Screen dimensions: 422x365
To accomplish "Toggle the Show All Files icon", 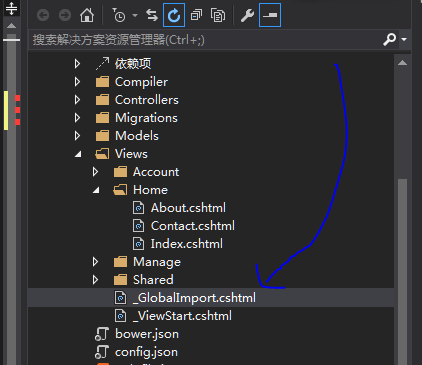I will pyautogui.click(x=218, y=15).
